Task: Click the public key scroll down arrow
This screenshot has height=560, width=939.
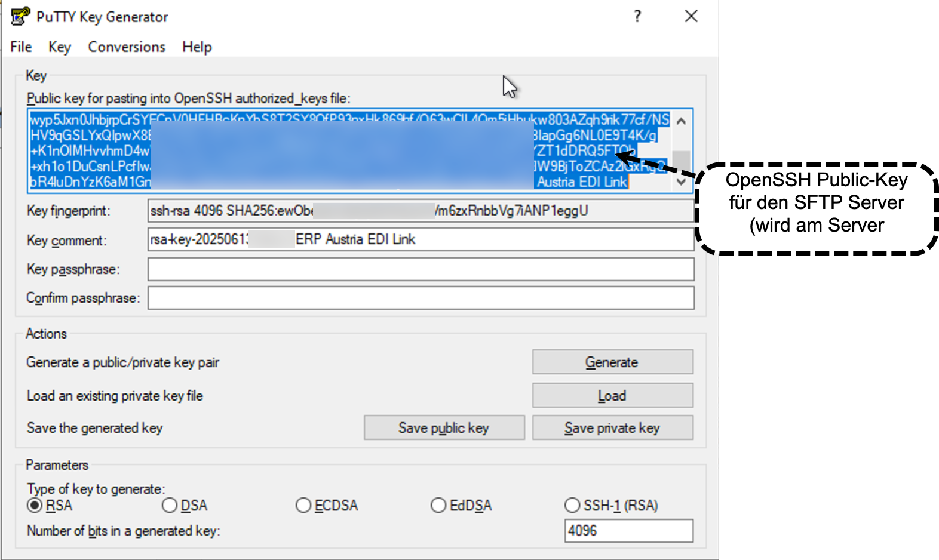Action: pyautogui.click(x=681, y=182)
